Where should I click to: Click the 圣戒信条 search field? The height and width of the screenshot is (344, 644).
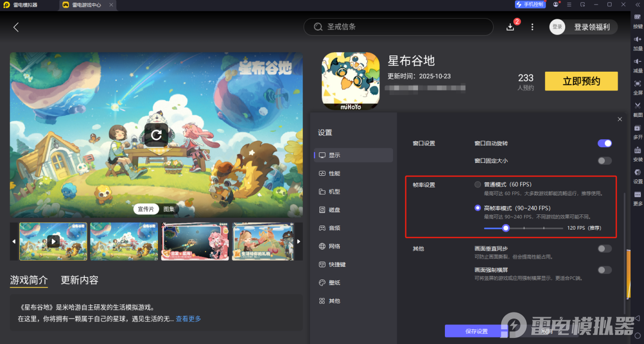(x=398, y=26)
